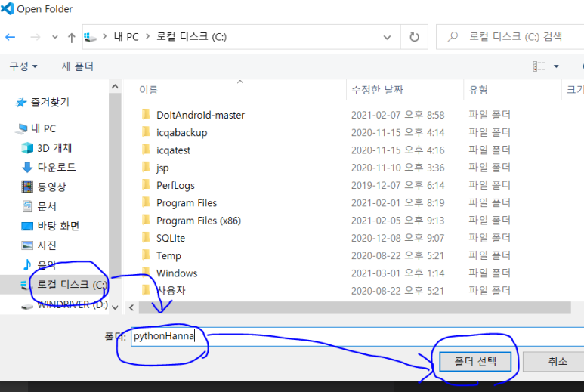Select 내 PC in navigation pane
The width and height of the screenshot is (584, 392).
point(43,128)
